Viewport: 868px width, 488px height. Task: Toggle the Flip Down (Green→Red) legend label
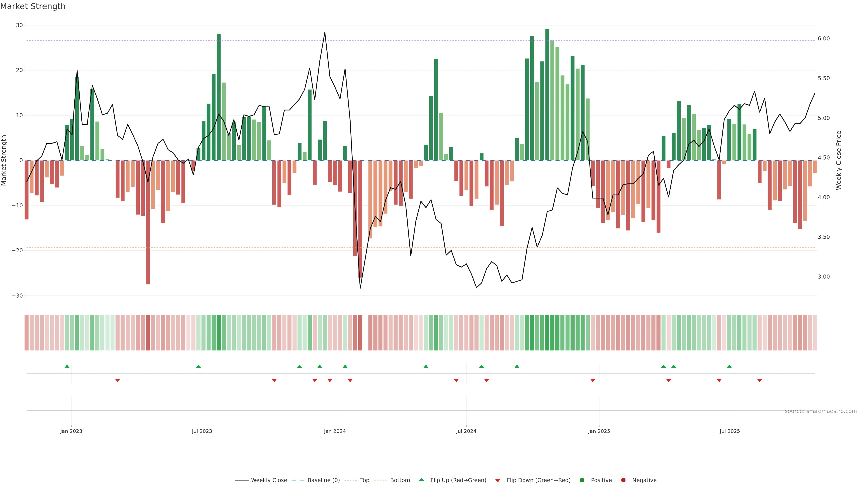[x=538, y=480]
